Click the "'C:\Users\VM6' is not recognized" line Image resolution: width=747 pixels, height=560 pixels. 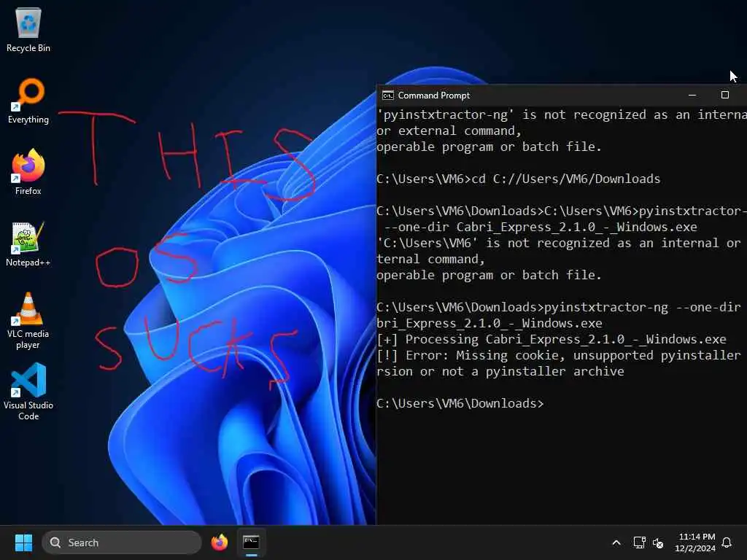[x=559, y=243]
